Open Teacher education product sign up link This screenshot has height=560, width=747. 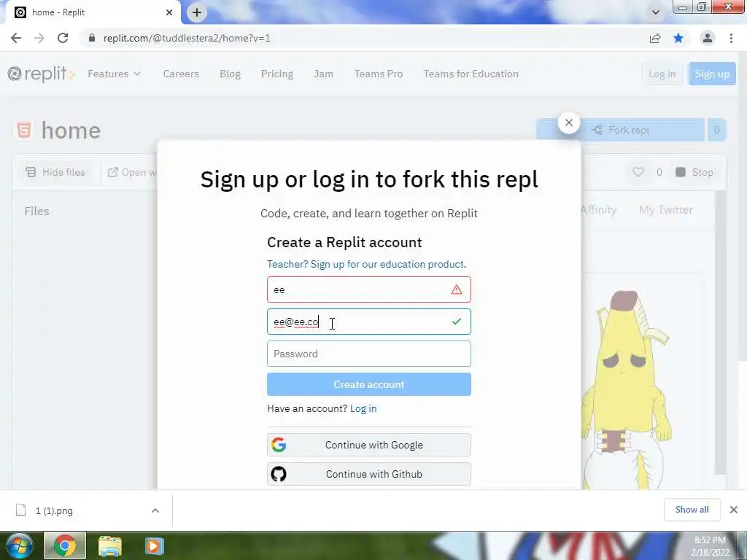[x=366, y=264]
